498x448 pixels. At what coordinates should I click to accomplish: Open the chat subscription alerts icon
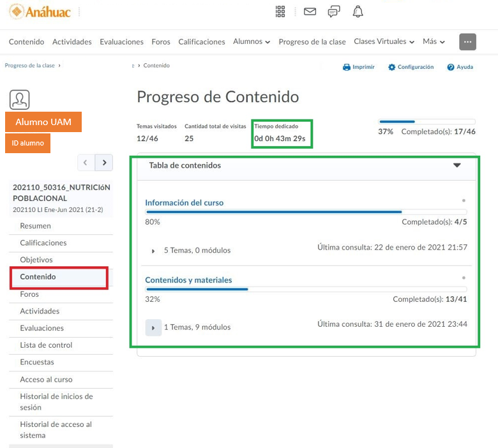click(x=334, y=11)
